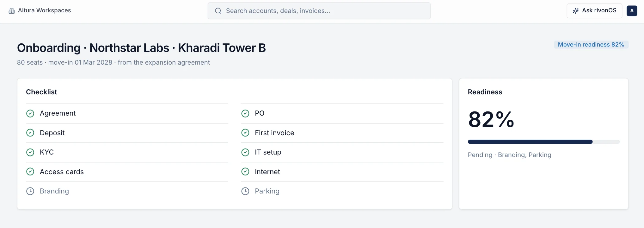Select the Access cards checklist label
Image resolution: width=644 pixels, height=228 pixels.
[x=62, y=172]
